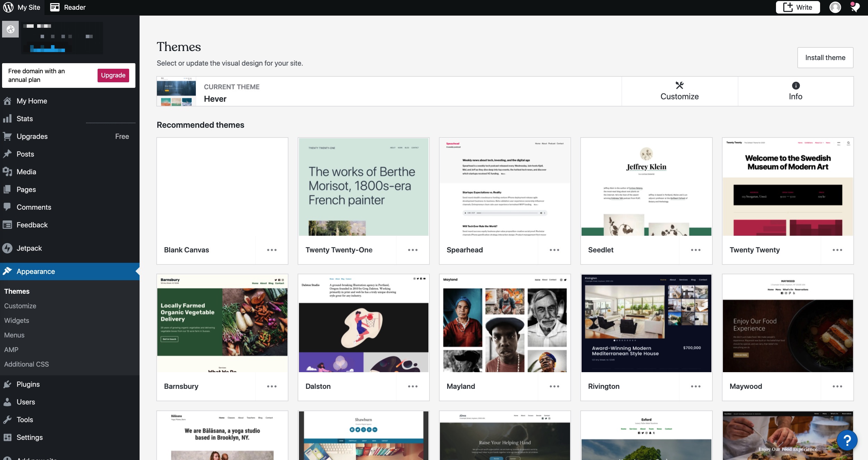Viewport: 868px width, 460px height.
Task: Click the Upgrade button
Action: (113, 75)
